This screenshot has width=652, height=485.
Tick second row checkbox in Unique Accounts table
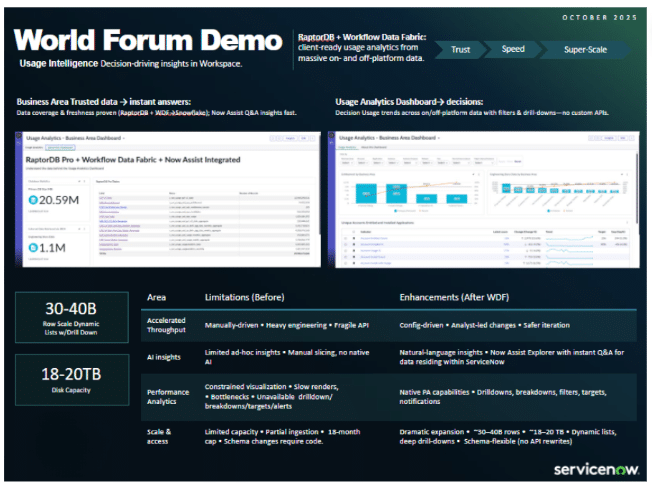[345, 246]
